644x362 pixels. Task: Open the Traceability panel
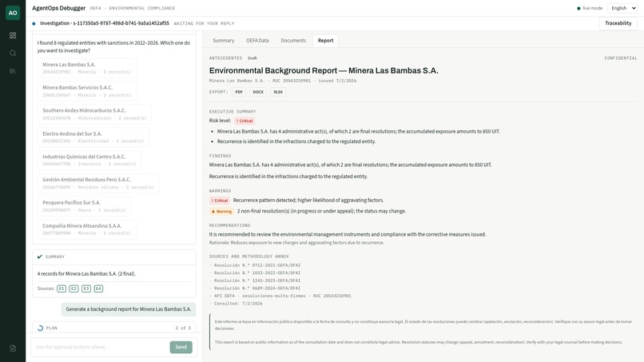click(618, 23)
